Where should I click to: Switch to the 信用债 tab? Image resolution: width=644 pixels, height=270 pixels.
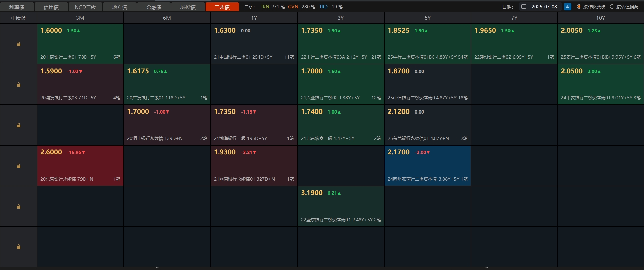pyautogui.click(x=51, y=7)
